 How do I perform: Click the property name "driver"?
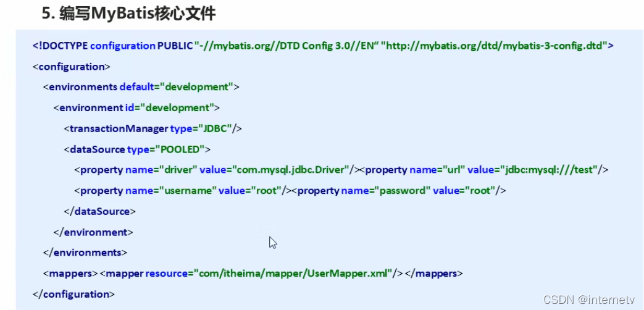click(x=178, y=170)
